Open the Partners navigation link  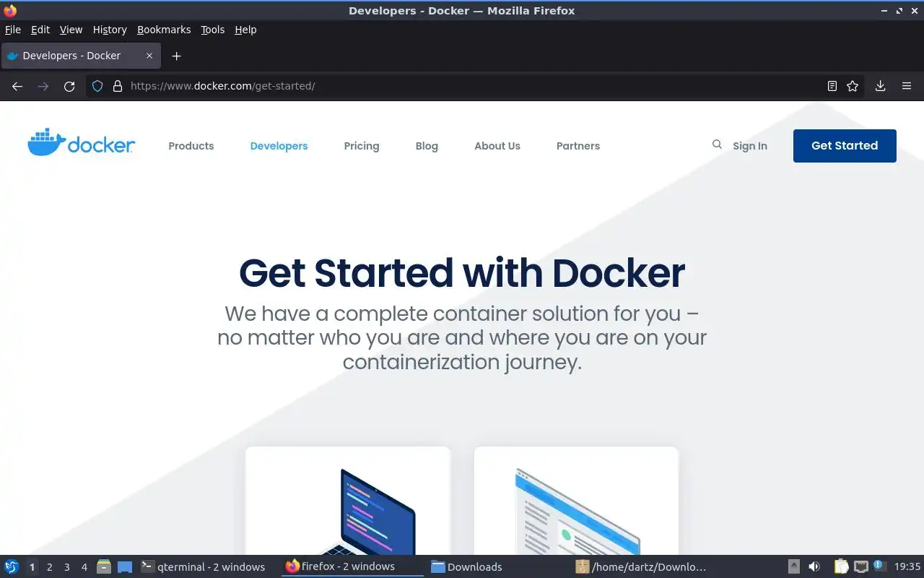click(578, 146)
